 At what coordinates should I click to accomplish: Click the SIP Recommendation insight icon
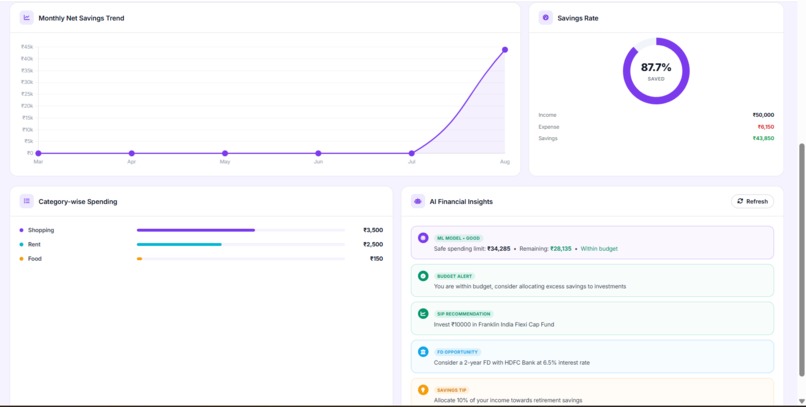423,313
